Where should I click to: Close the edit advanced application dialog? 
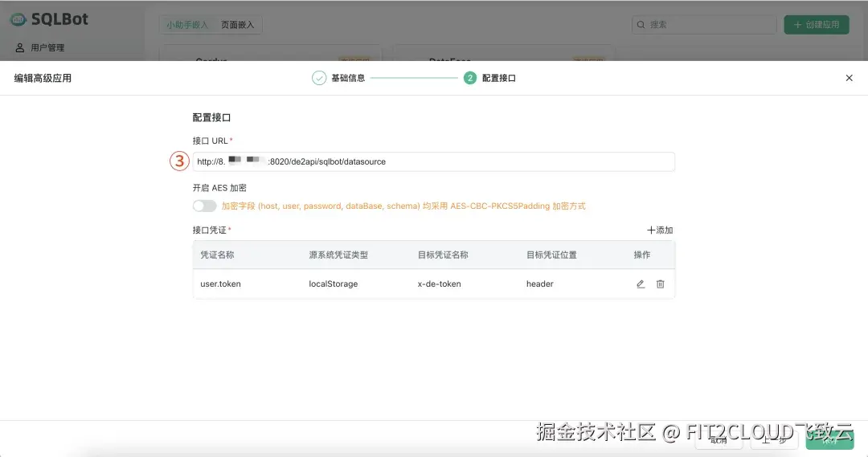849,78
